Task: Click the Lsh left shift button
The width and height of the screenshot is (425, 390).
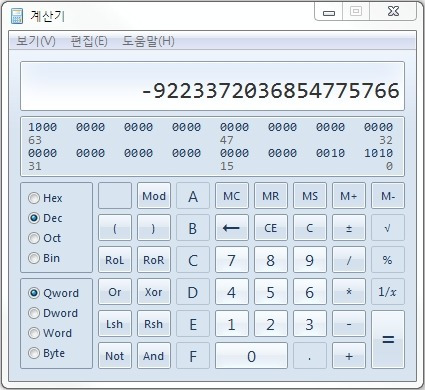Action: [115, 324]
